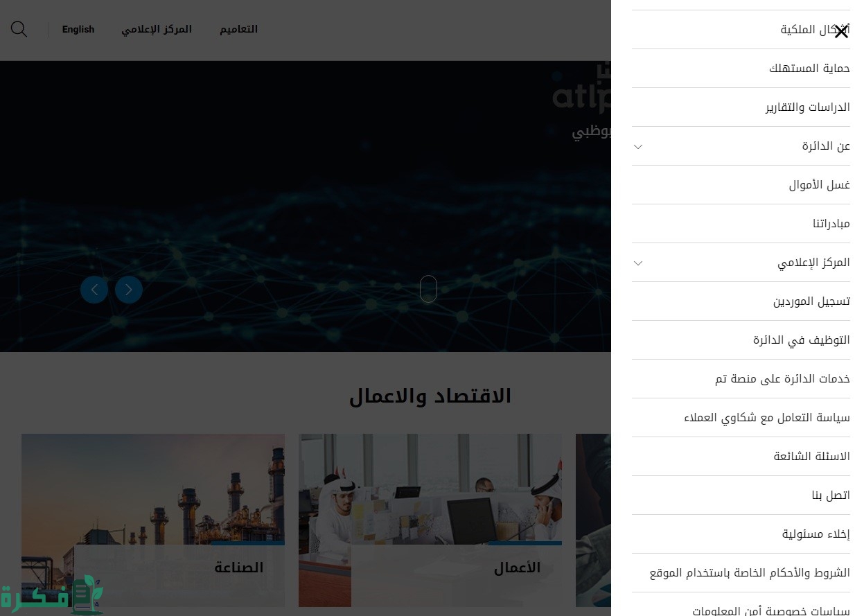Expand the عن الدائرة submenu chevron

tap(638, 146)
